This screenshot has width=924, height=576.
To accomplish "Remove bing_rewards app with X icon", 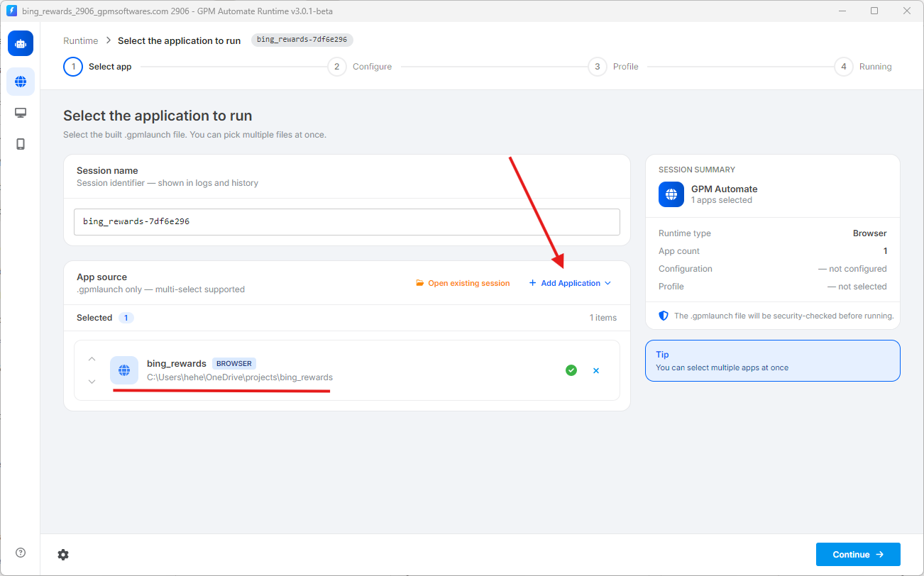I will coord(596,370).
